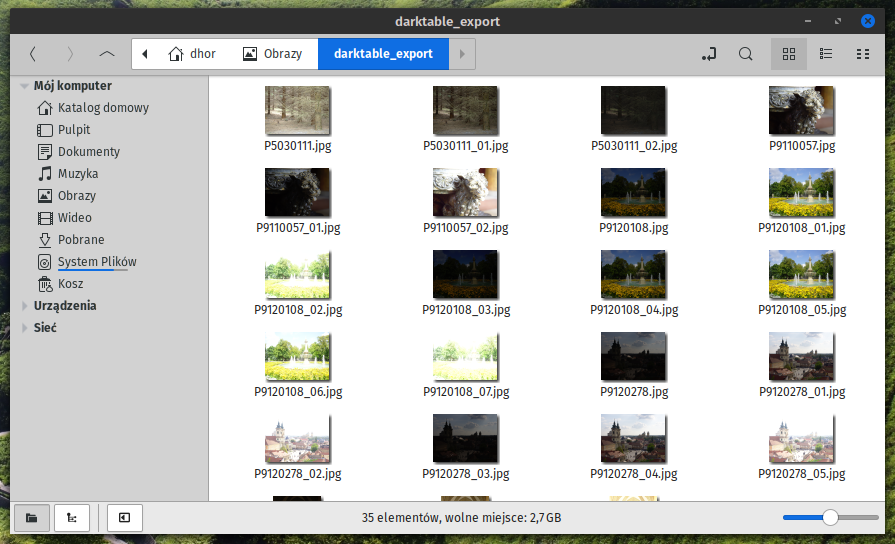Click the icon zoom slider
The image size is (895, 544).
point(831,518)
